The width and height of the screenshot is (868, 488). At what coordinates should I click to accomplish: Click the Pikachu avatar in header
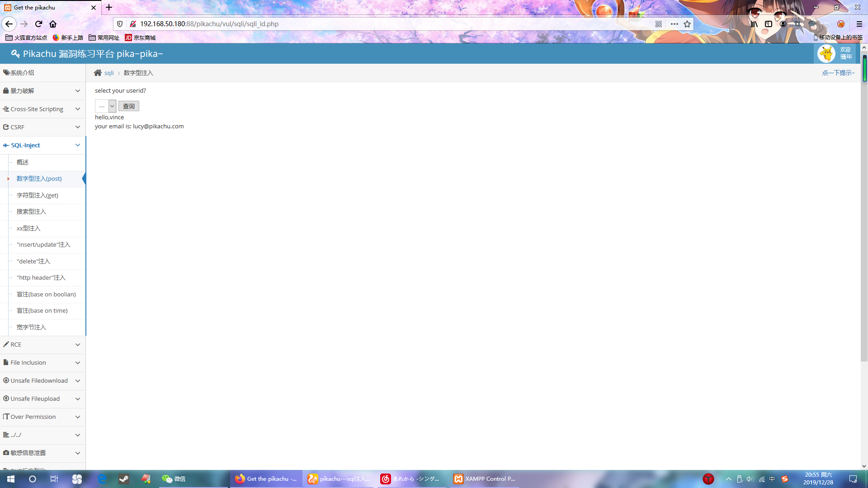[826, 53]
